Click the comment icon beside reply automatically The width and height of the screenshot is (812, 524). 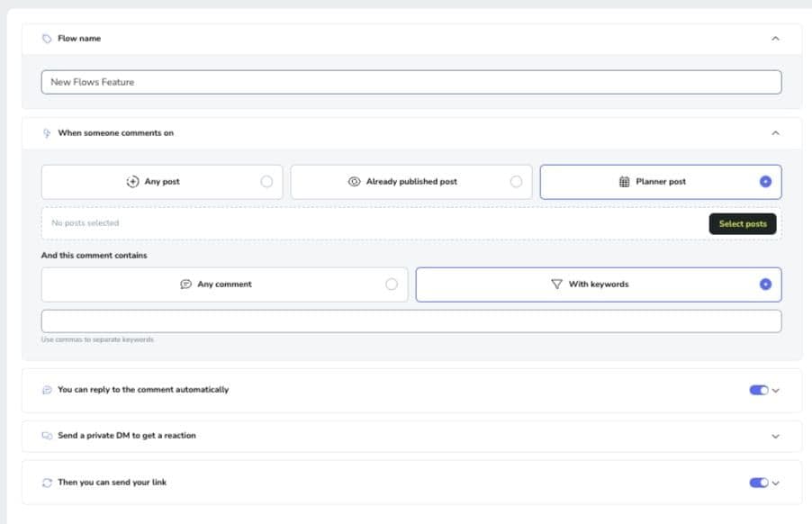[x=47, y=390]
